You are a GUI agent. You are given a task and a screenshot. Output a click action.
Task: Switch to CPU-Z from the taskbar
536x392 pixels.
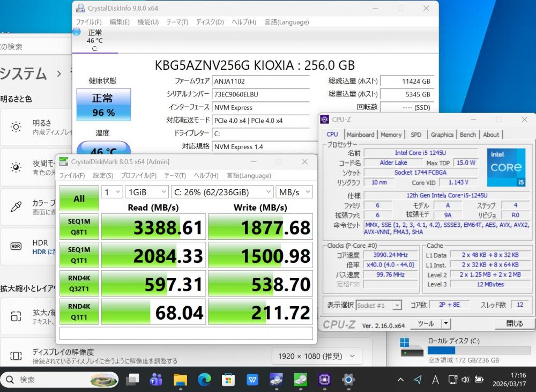[324, 380]
